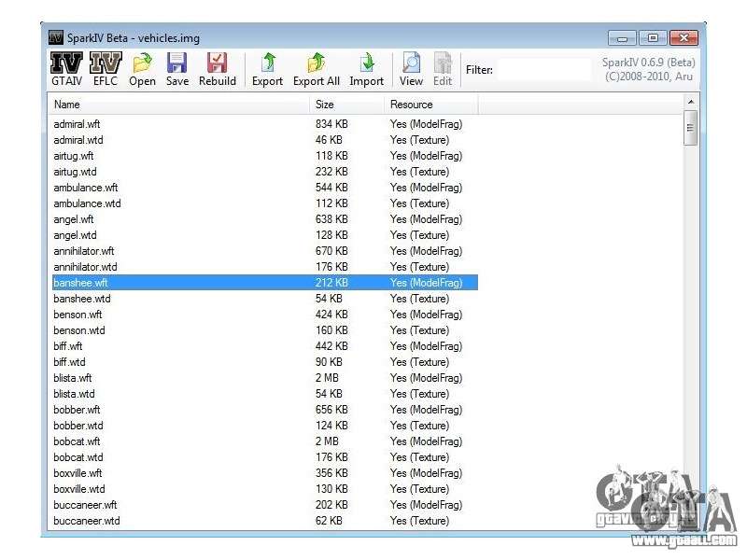View the selected file

coord(411,69)
